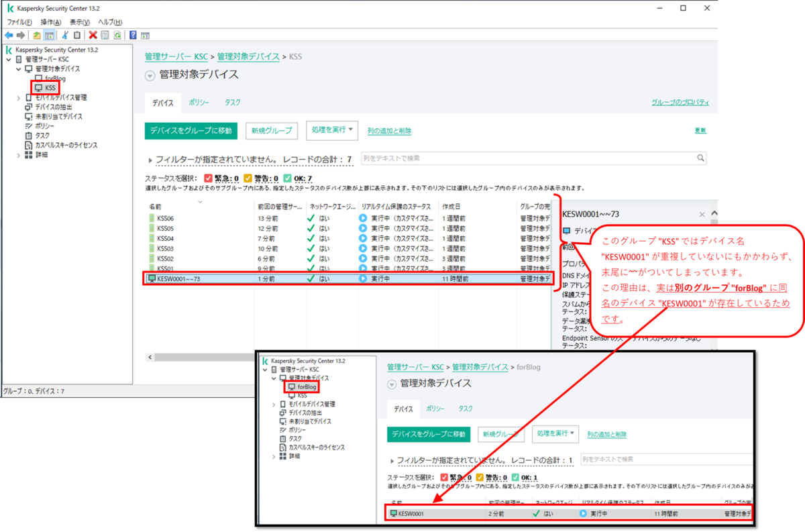The width and height of the screenshot is (805, 532).
Task: Click the blue Back arrow in toolbar
Action: (9, 35)
